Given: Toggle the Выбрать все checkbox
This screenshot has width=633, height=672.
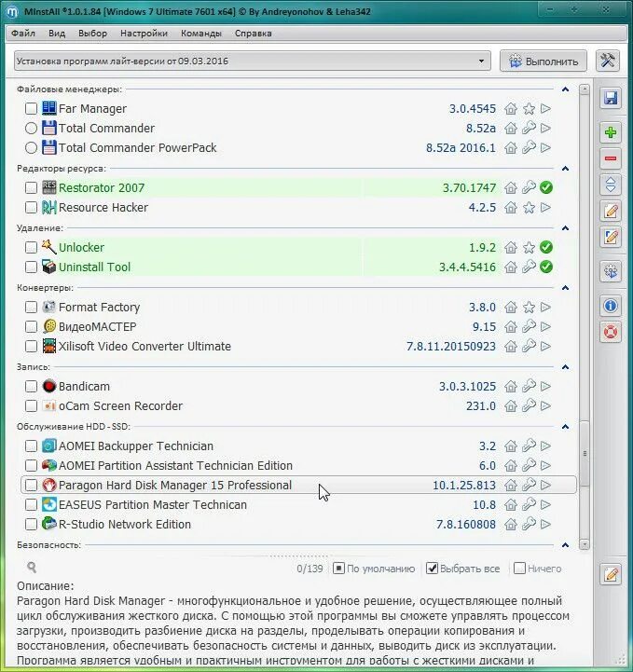Looking at the screenshot, I should tap(432, 569).
